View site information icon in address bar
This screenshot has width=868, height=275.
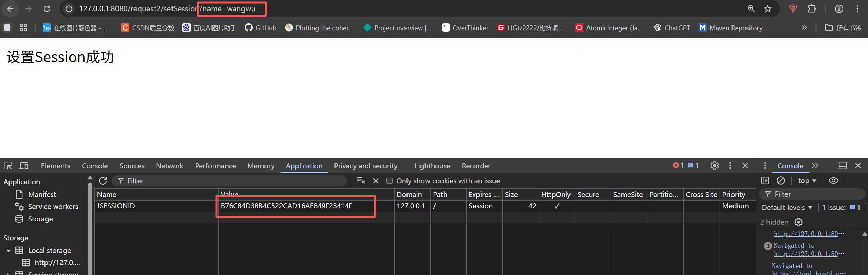click(69, 9)
